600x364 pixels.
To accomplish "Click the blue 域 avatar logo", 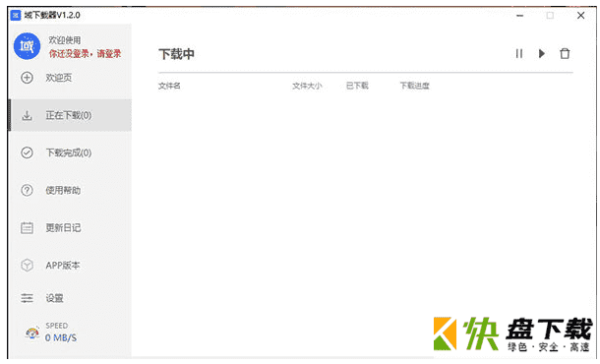I will [27, 46].
